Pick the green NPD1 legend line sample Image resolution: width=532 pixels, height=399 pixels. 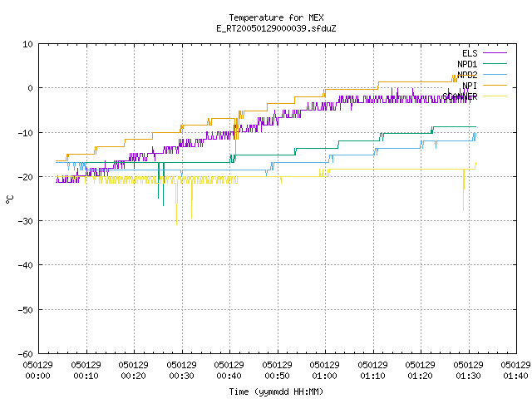click(x=495, y=63)
